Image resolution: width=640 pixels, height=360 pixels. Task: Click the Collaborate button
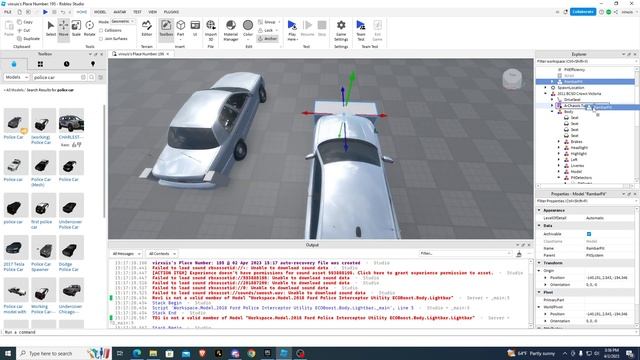pyautogui.click(x=583, y=12)
